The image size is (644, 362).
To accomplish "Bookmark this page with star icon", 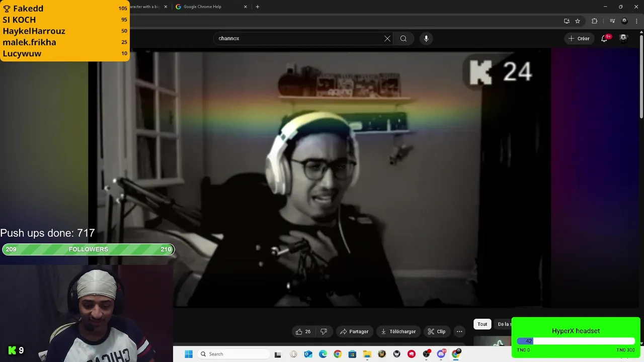I will pos(578,21).
